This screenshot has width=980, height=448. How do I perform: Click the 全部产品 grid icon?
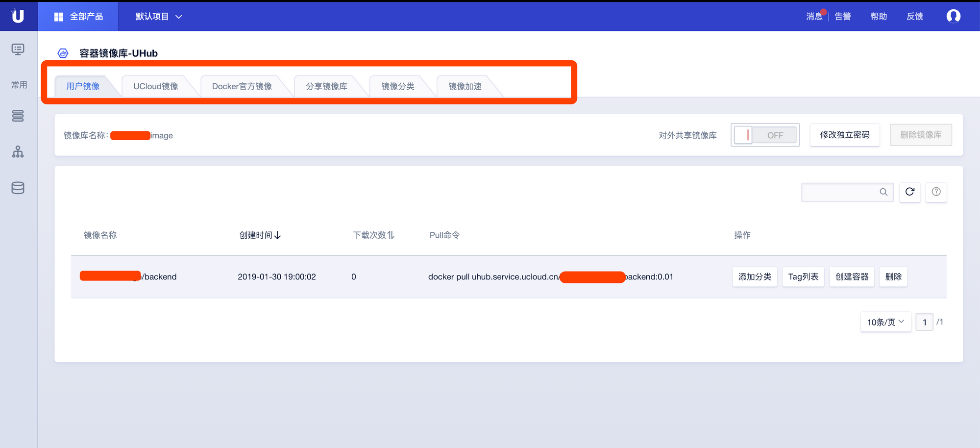pyautogui.click(x=58, y=16)
